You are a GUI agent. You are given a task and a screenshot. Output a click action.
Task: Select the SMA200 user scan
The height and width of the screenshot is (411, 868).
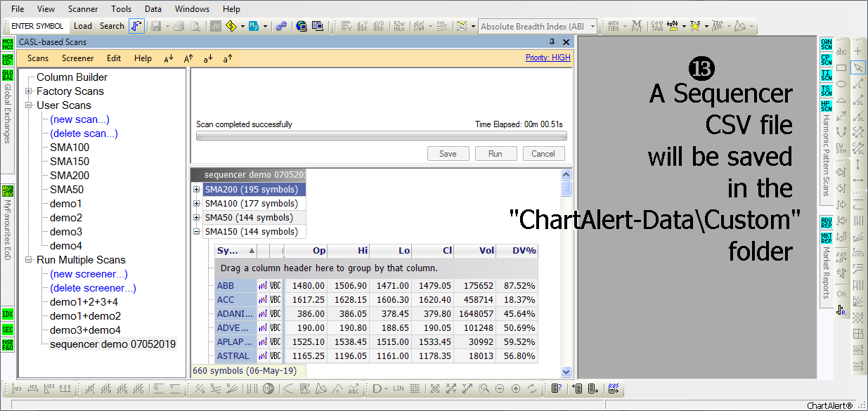(70, 176)
